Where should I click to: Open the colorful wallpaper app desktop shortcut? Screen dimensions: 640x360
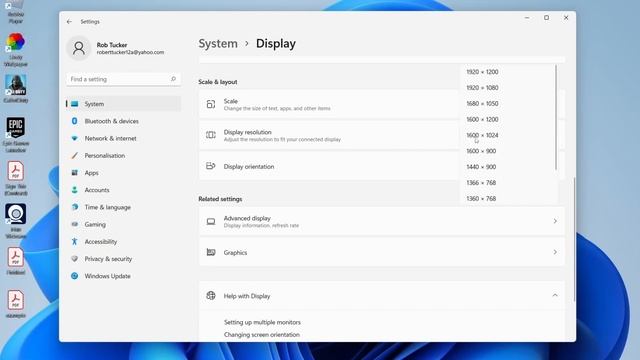(x=16, y=50)
